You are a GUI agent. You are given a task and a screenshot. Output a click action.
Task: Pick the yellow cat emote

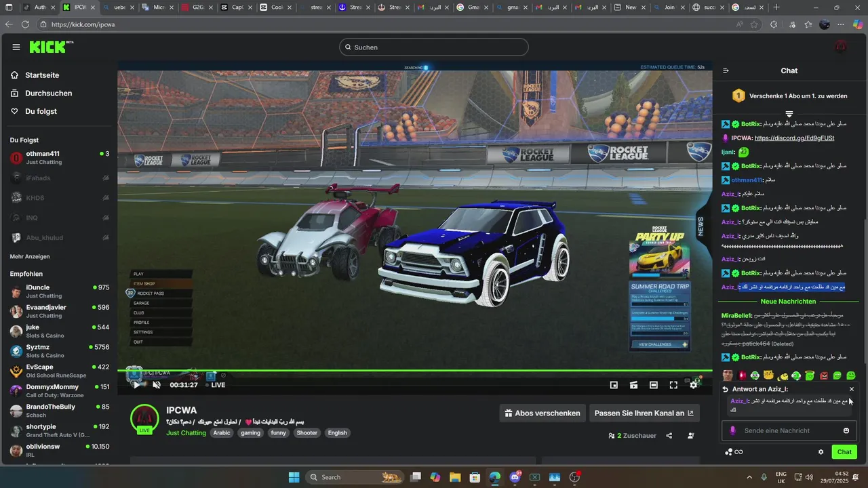pos(768,375)
